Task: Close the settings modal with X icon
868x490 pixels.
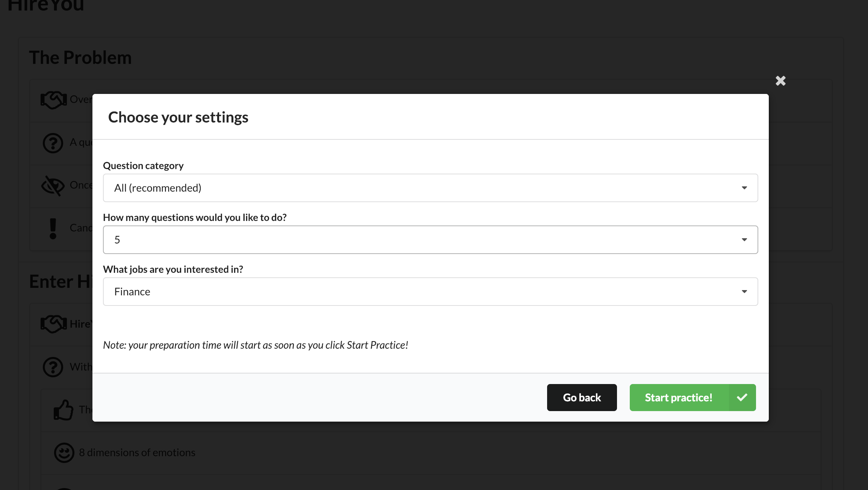Action: [x=780, y=81]
